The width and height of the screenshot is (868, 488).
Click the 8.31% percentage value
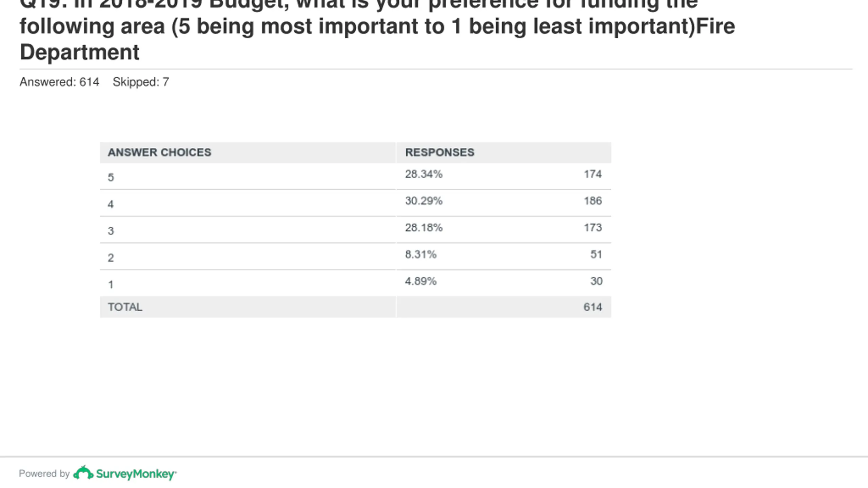pos(420,255)
